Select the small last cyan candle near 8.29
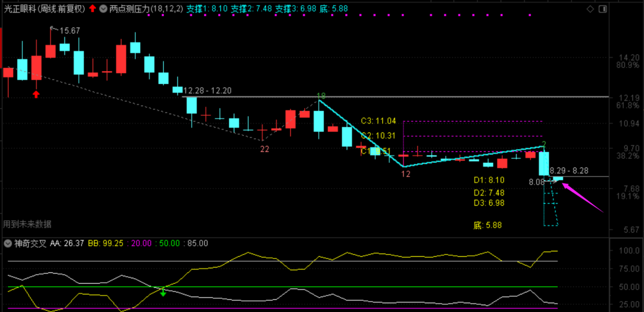Image resolution: width=644 pixels, height=312 pixels. pyautogui.click(x=558, y=179)
